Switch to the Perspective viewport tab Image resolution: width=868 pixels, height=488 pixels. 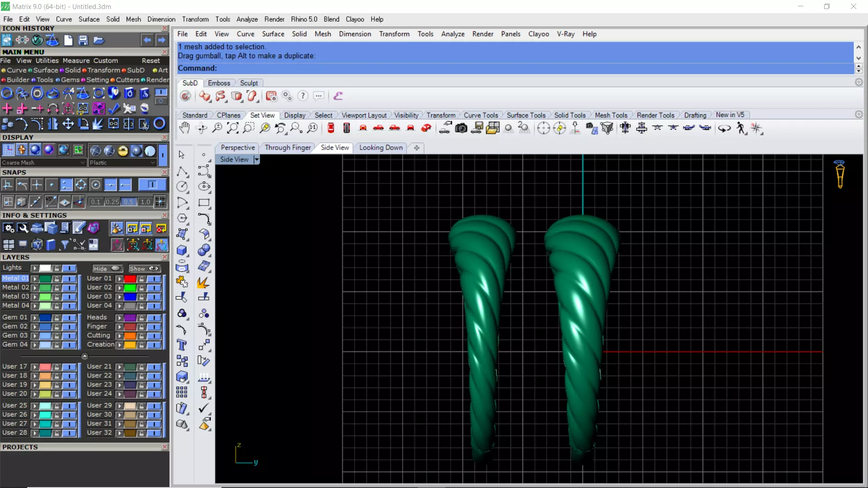(238, 148)
